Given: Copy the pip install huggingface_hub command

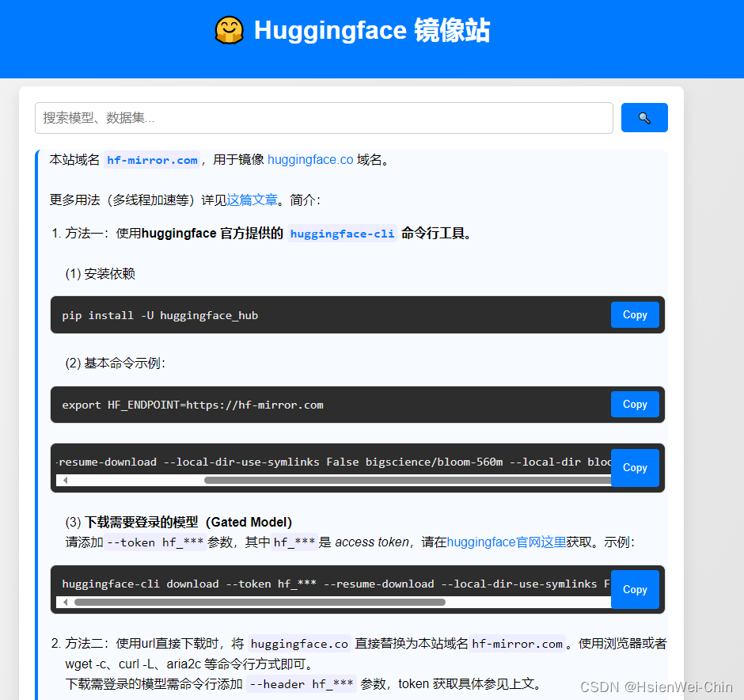Looking at the screenshot, I should pyautogui.click(x=635, y=314).
